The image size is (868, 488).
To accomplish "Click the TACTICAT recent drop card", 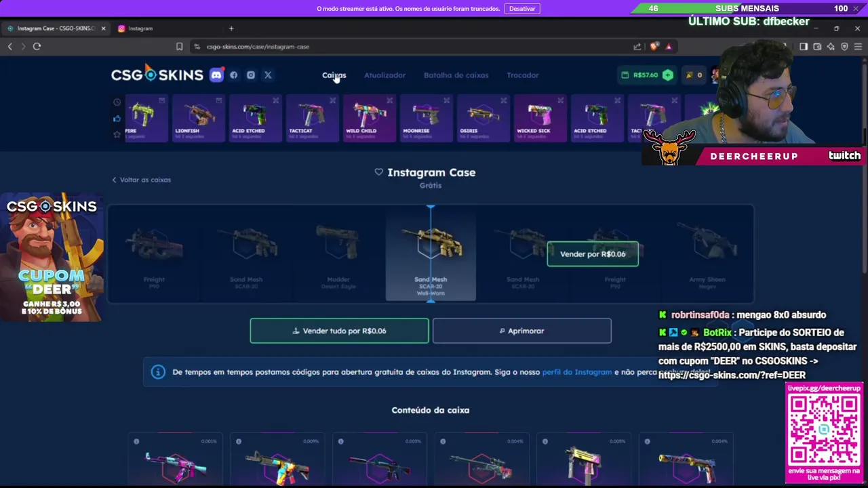I will [x=312, y=118].
